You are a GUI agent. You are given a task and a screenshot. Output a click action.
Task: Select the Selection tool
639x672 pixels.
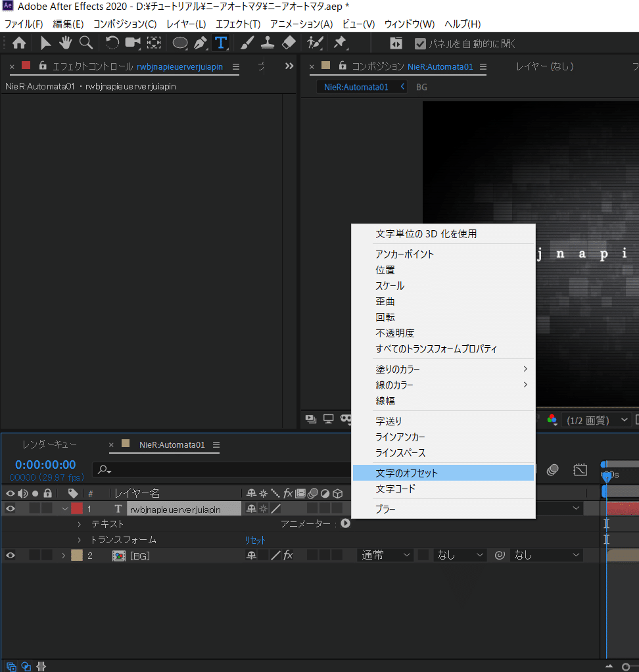45,43
